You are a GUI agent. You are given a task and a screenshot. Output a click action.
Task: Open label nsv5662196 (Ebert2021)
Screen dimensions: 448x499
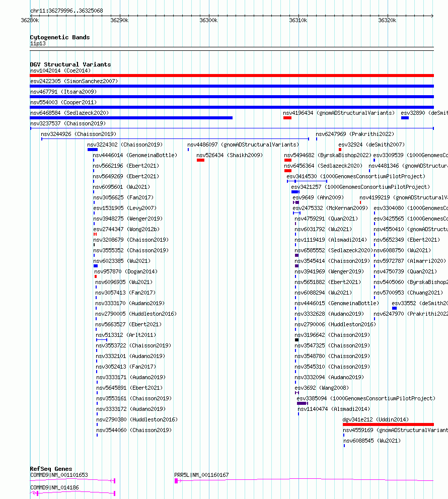click(x=126, y=166)
